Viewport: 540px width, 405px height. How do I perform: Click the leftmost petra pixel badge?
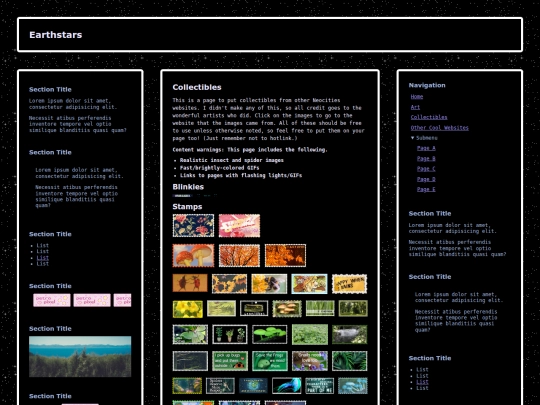[x=52, y=300]
